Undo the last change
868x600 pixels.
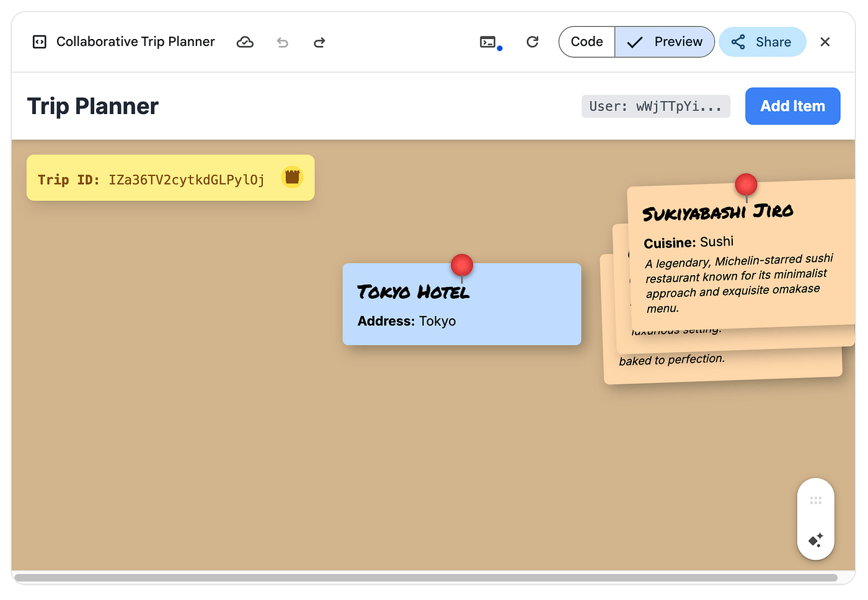(283, 42)
